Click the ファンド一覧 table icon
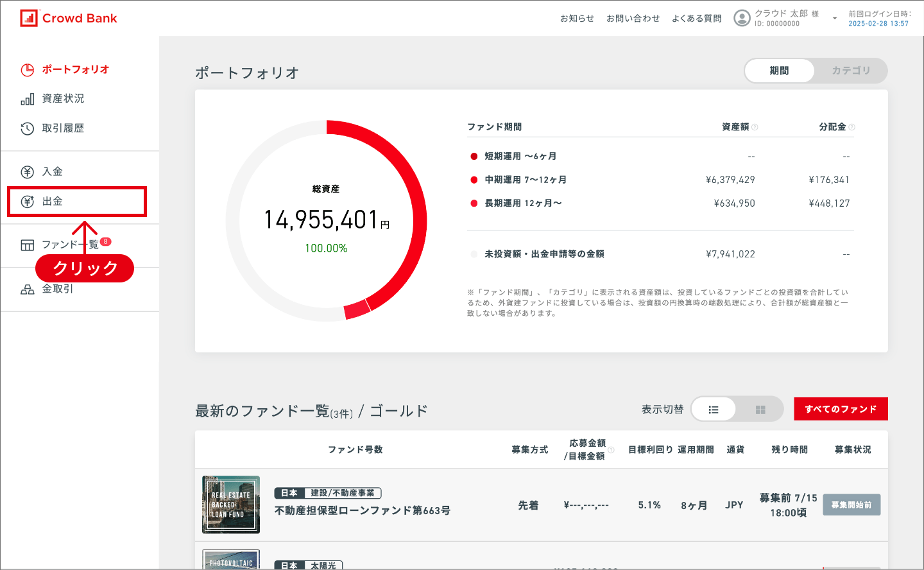924x570 pixels. pyautogui.click(x=28, y=245)
